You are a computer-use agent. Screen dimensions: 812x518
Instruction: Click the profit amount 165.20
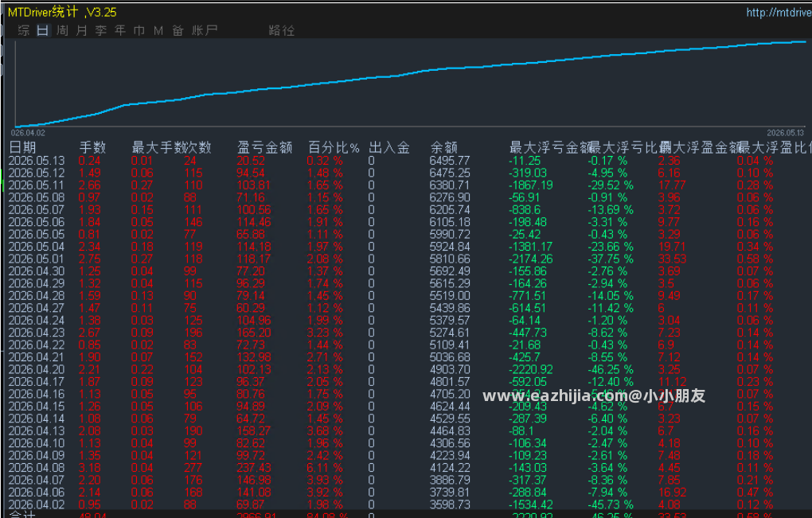pos(254,333)
